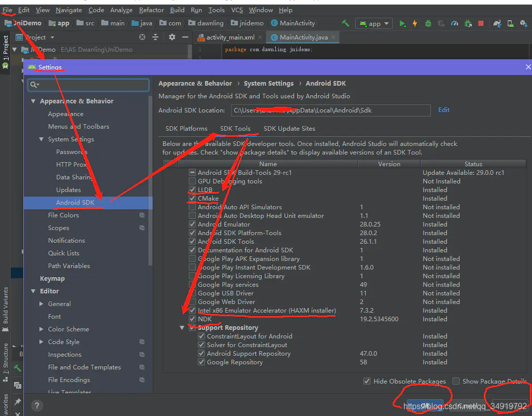Stop the run with the red square icon

481,23
